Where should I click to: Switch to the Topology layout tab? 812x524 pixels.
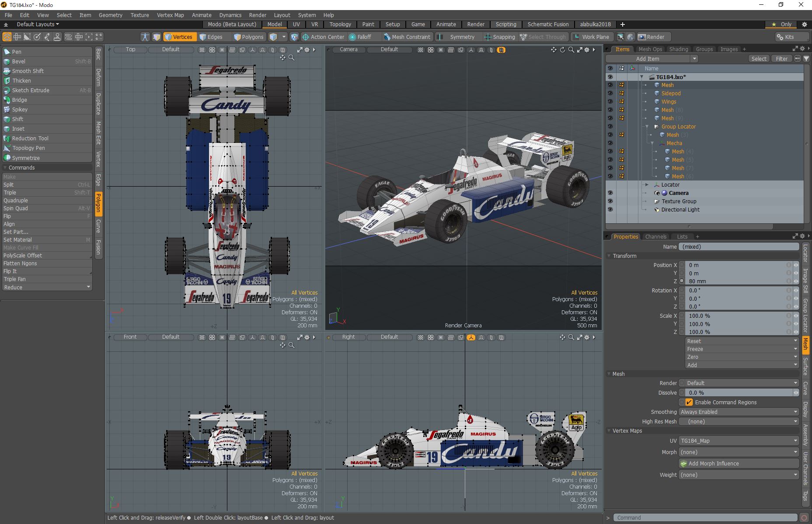pos(340,24)
